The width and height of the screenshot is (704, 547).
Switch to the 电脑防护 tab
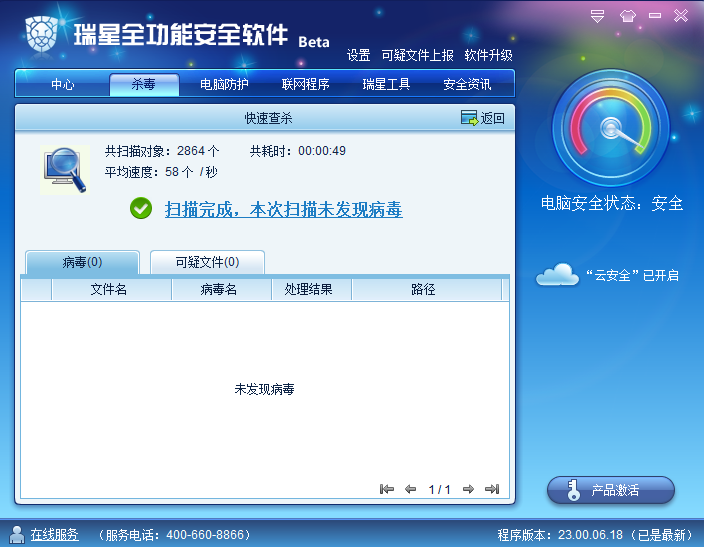224,84
